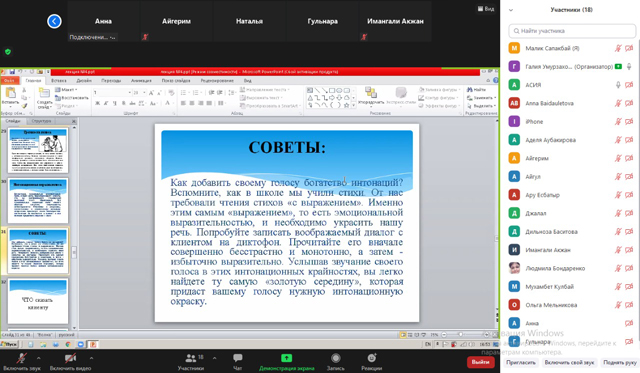Image resolution: width=640 pixels, height=373 pixels.
Task: Select participant Людмила Бондаренко row
Action: [x=571, y=268]
